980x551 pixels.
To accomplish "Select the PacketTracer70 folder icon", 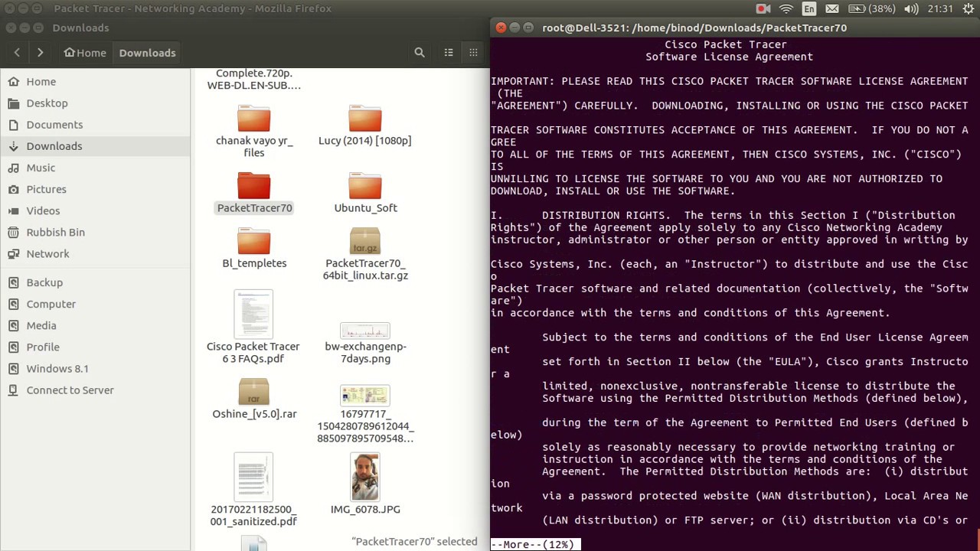I will (253, 185).
